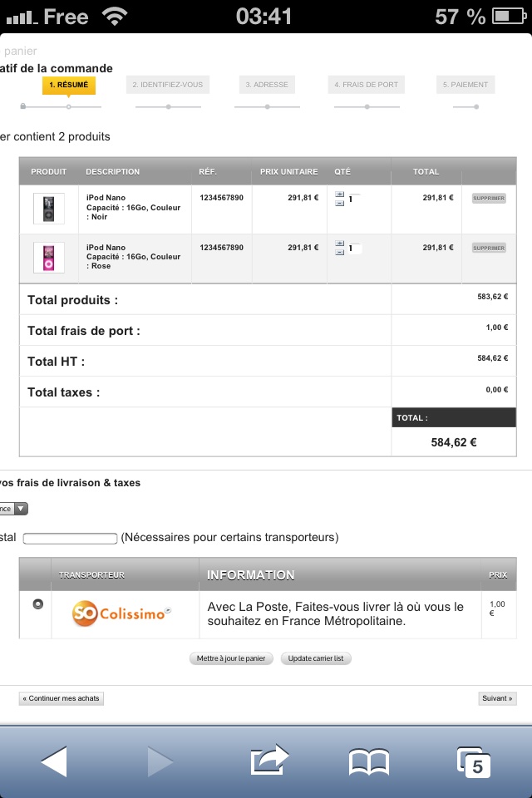Tap the Safari forward arrow
The height and width of the screenshot is (798, 532).
click(x=160, y=761)
